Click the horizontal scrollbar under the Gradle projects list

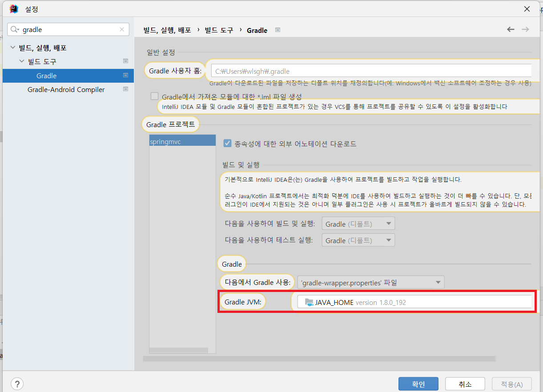pyautogui.click(x=179, y=350)
